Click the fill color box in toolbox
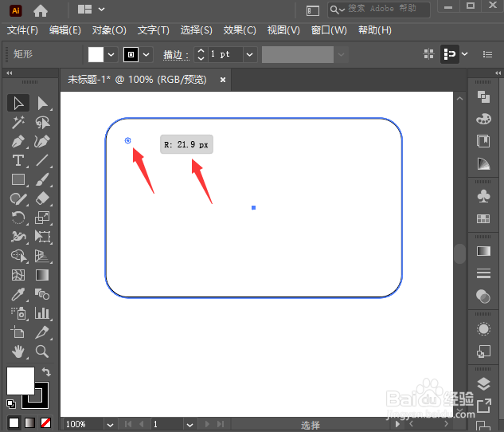Image resolution: width=504 pixels, height=432 pixels. pos(21,381)
